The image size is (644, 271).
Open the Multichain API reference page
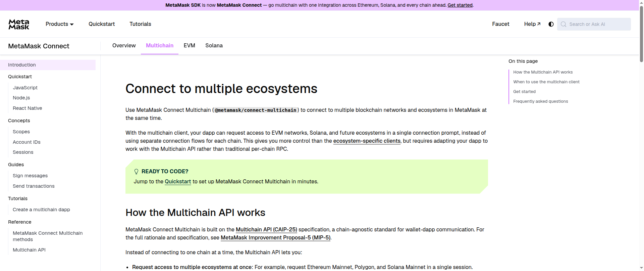[x=29, y=250]
